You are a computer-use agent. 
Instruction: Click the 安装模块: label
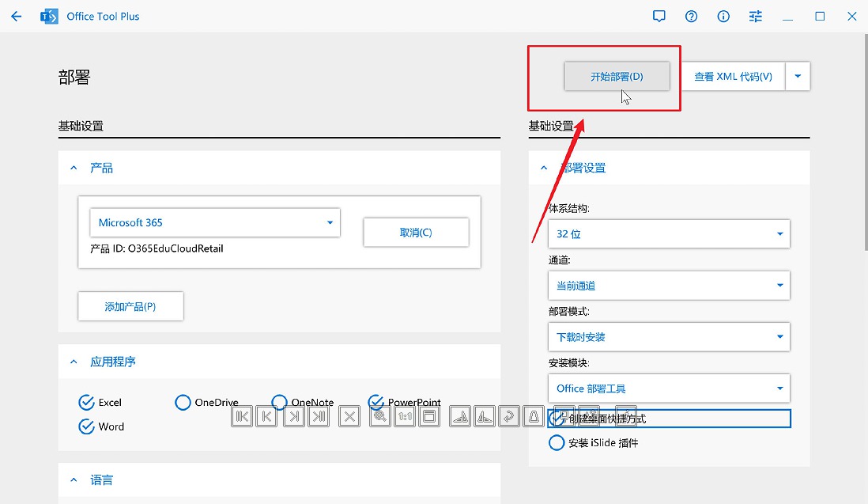click(x=568, y=362)
